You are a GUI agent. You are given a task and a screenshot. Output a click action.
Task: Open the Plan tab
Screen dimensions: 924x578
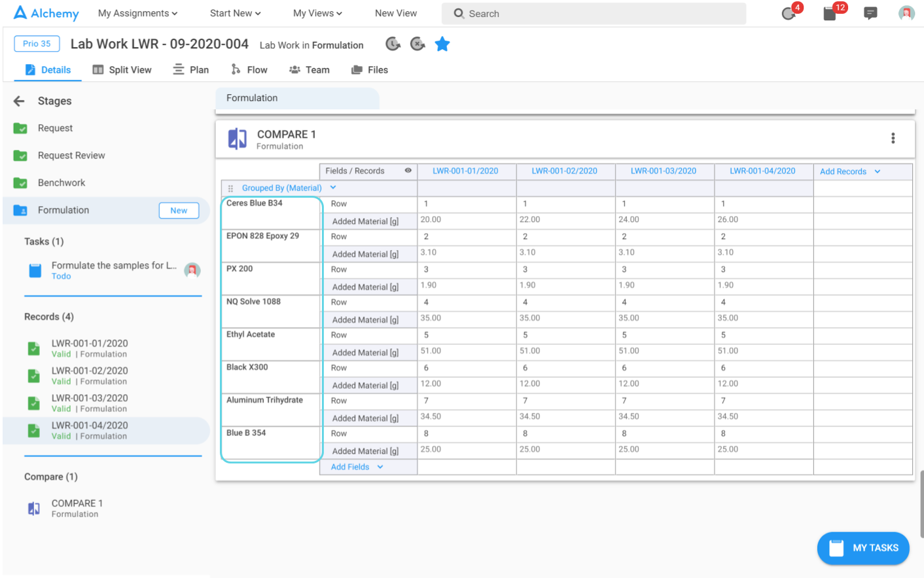(x=190, y=70)
